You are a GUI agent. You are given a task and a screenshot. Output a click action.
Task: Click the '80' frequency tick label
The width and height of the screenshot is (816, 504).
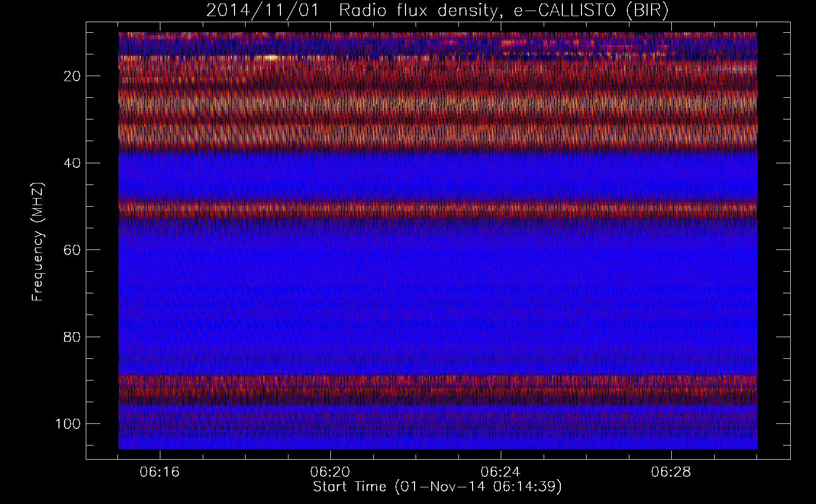coord(73,337)
